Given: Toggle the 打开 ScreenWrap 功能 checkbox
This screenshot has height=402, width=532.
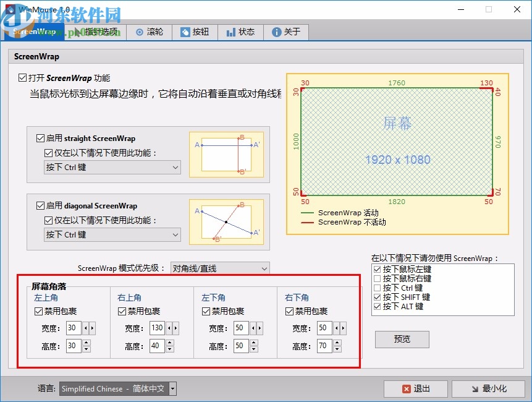Looking at the screenshot, I should tap(22, 78).
